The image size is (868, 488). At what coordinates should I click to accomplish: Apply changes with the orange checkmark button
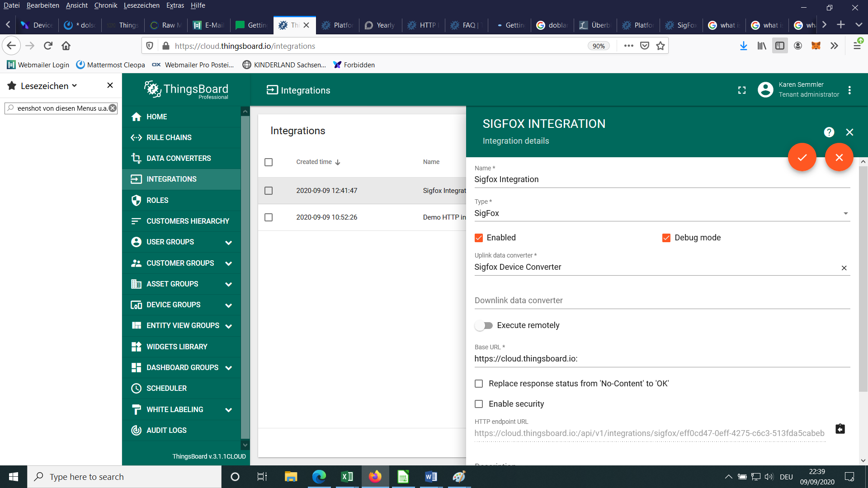pyautogui.click(x=802, y=157)
